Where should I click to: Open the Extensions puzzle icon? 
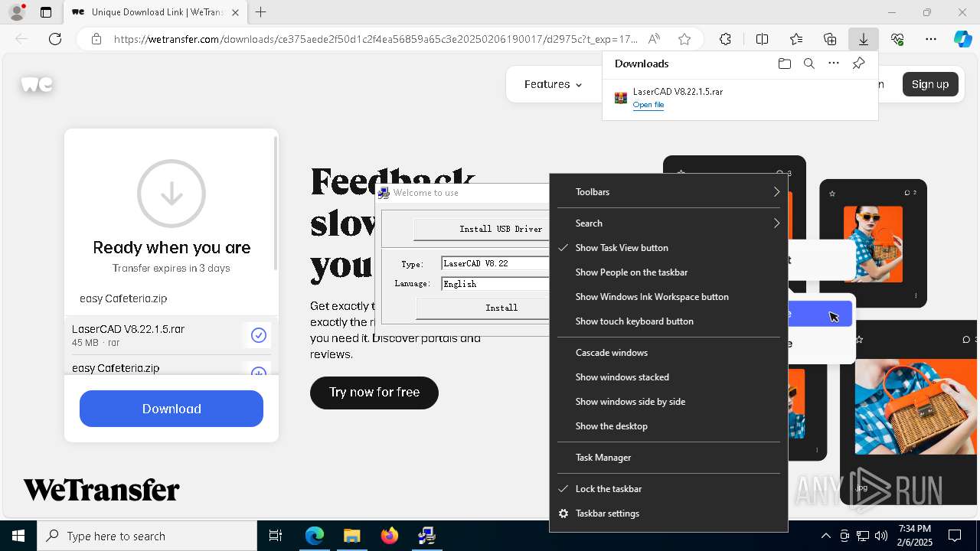click(725, 39)
